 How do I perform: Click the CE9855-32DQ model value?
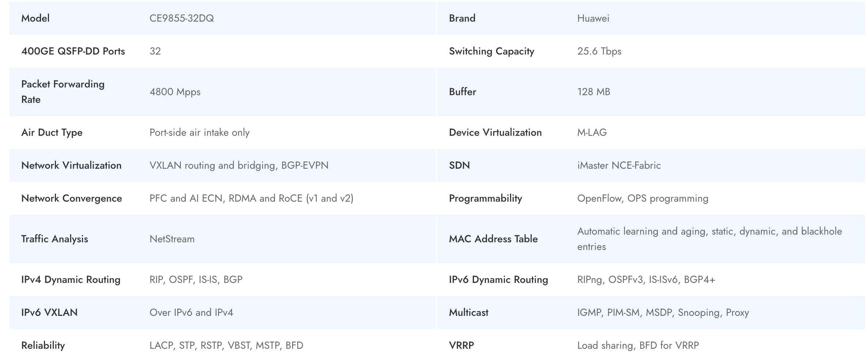(181, 18)
